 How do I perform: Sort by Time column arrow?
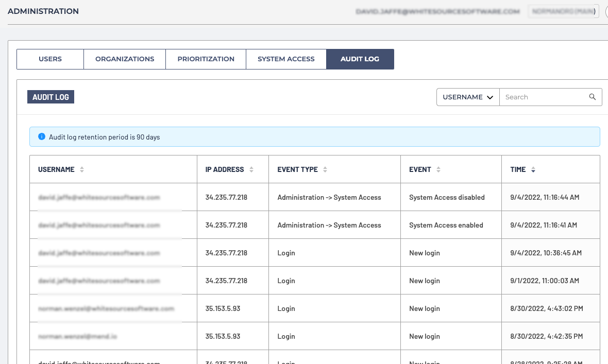tap(533, 169)
